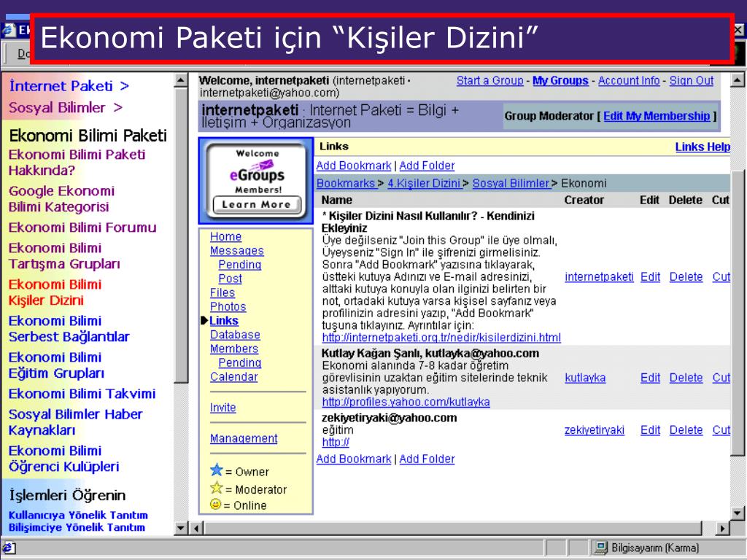Open kisilerdizini.html URL link
The height and width of the screenshot is (560, 747).
441,338
